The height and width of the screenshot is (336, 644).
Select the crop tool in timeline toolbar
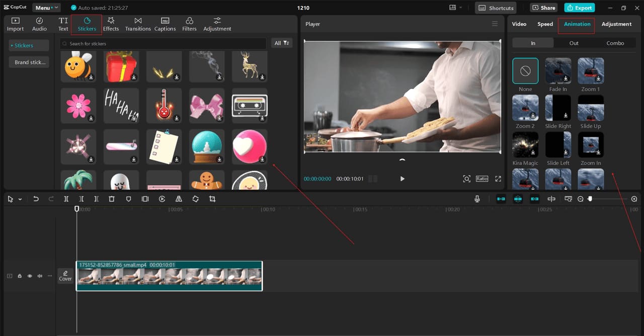click(x=212, y=199)
